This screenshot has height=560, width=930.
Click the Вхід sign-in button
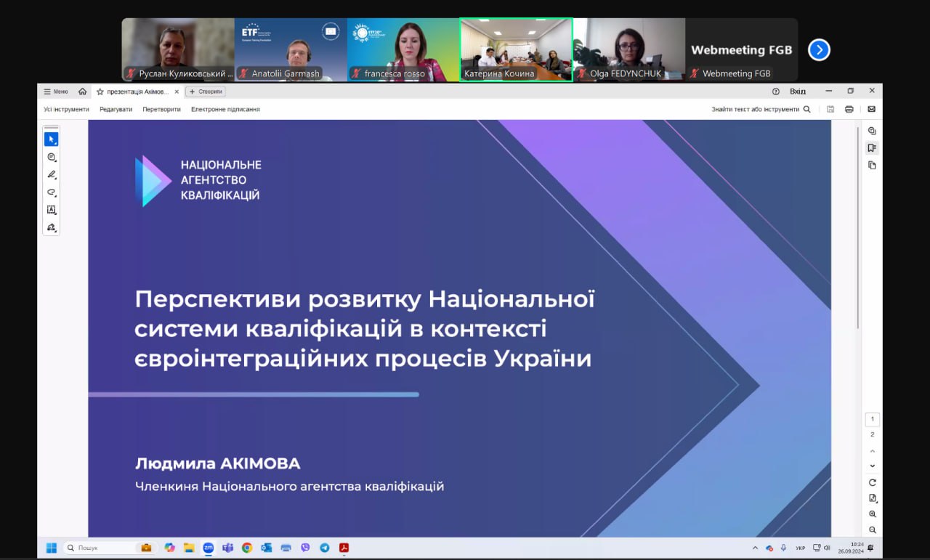tap(797, 92)
